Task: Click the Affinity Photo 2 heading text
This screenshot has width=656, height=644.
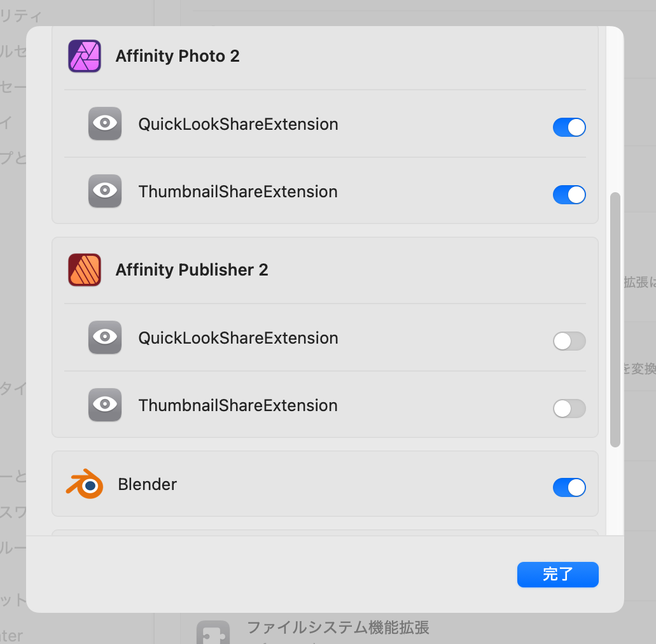Action: pyautogui.click(x=178, y=56)
